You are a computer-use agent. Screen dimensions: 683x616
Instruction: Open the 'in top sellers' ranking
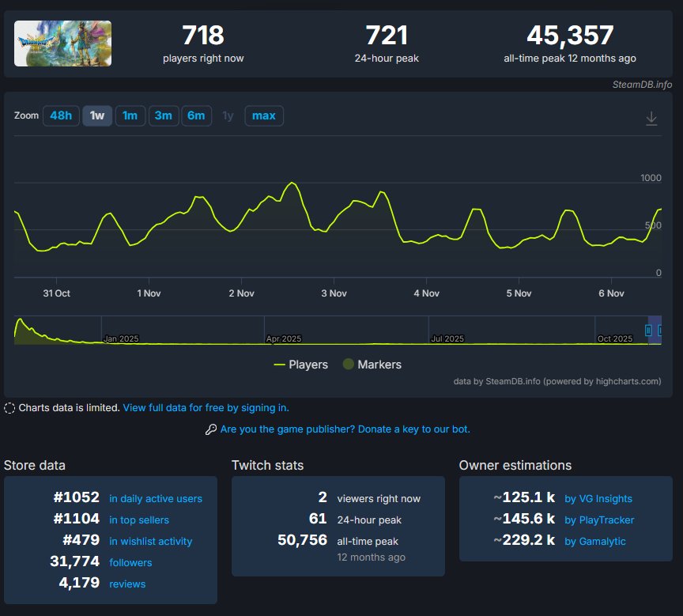tap(139, 520)
